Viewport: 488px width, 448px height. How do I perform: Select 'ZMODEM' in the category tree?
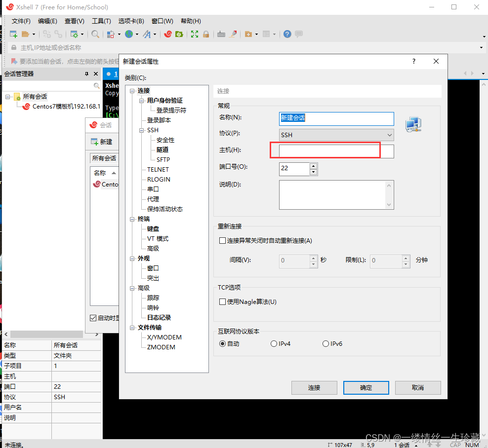161,347
